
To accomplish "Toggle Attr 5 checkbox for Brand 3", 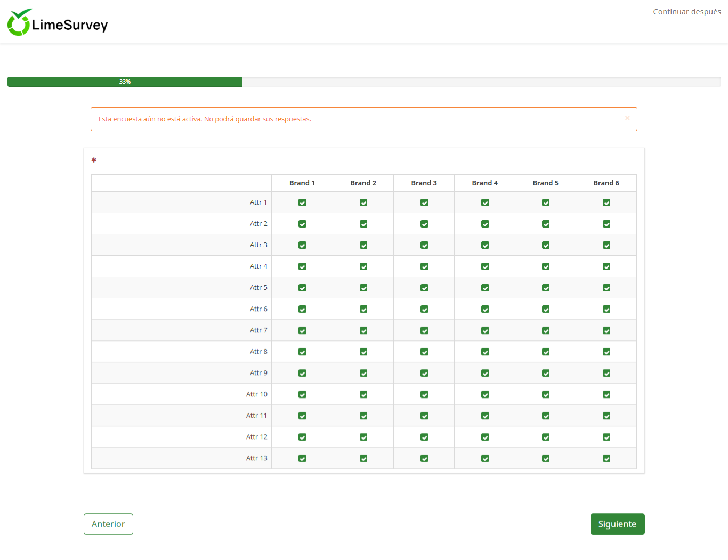I will click(x=424, y=288).
